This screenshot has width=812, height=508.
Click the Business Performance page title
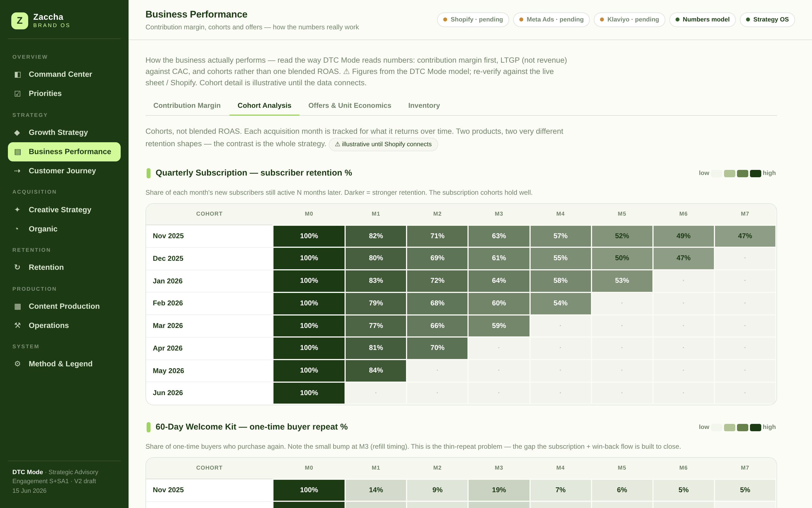[196, 14]
